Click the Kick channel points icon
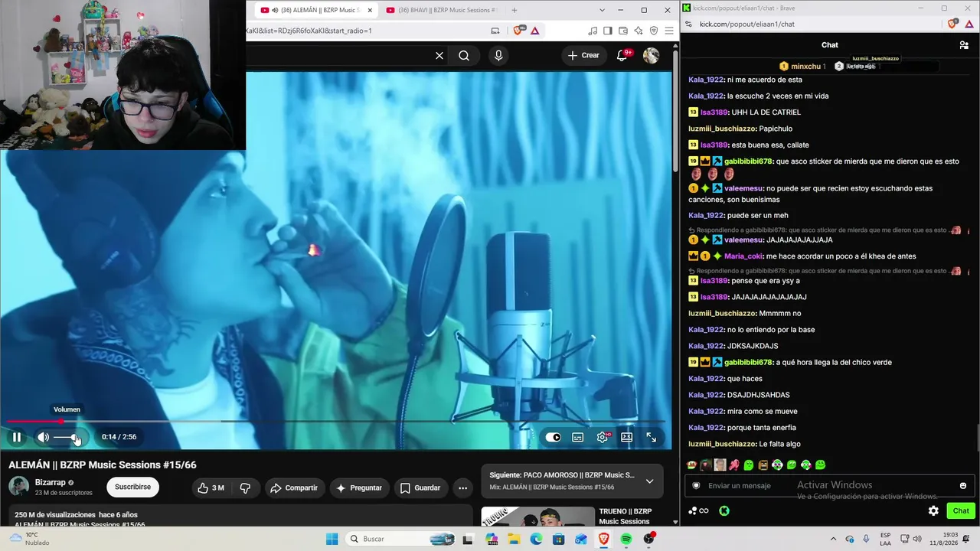This screenshot has width=980, height=551. (697, 510)
